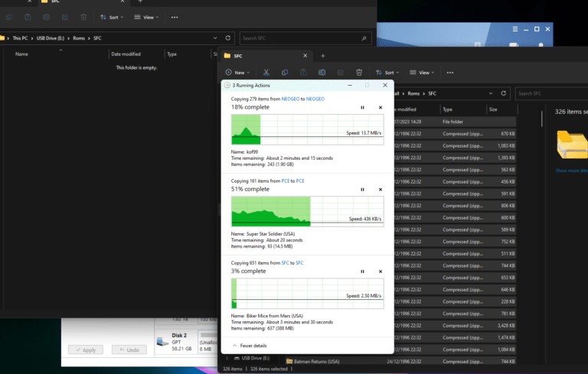Cancel the SFC copy operation
This screenshot has height=374, width=588.
tap(380, 272)
